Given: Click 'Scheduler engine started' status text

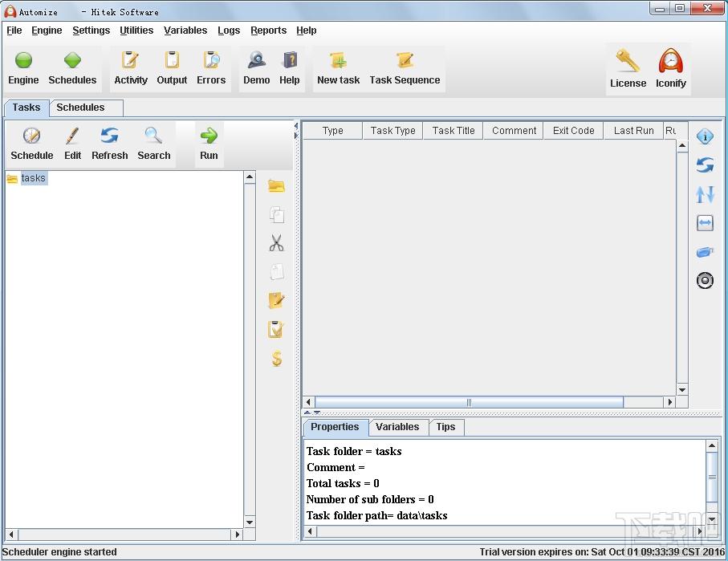Looking at the screenshot, I should (59, 551).
